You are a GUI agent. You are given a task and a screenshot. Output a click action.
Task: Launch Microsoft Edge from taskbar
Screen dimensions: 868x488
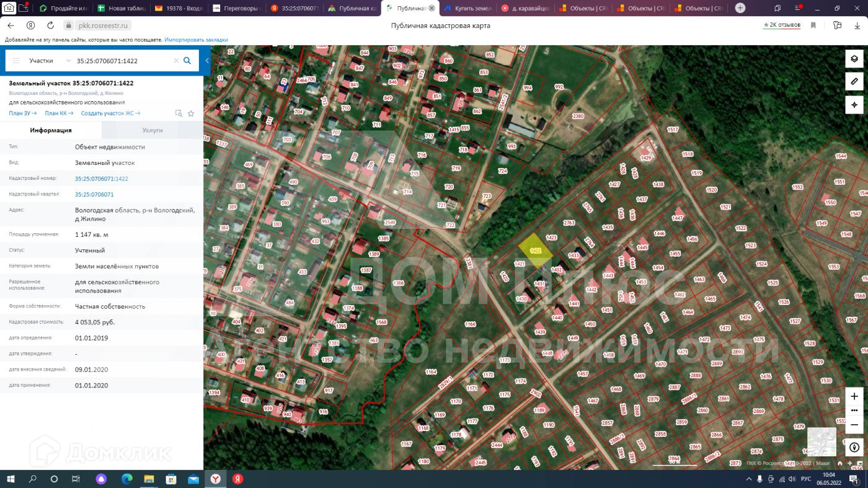[x=127, y=479]
